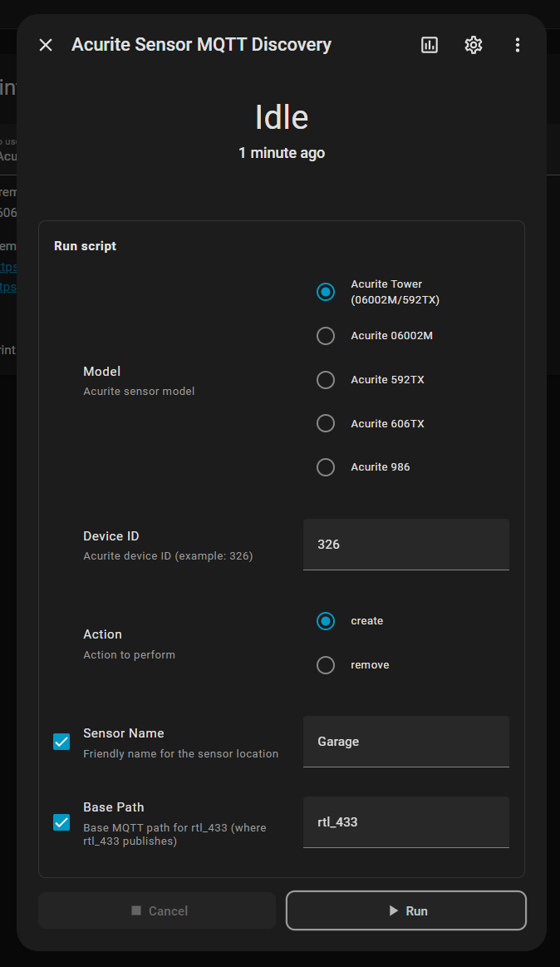Close the Acurite Sensor MQTT Discovery dialog
The image size is (560, 967).
coord(46,45)
